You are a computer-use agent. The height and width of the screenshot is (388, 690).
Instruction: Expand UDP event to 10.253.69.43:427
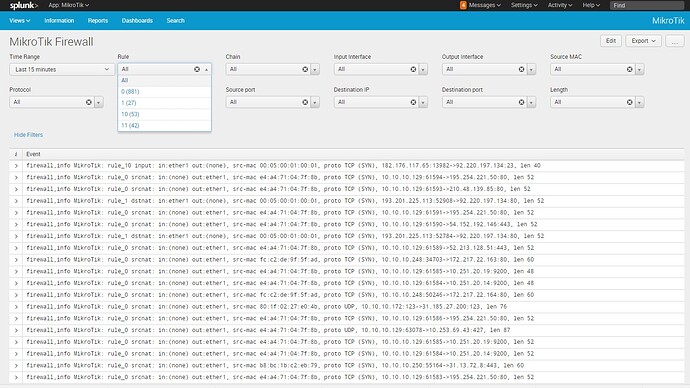(16, 330)
